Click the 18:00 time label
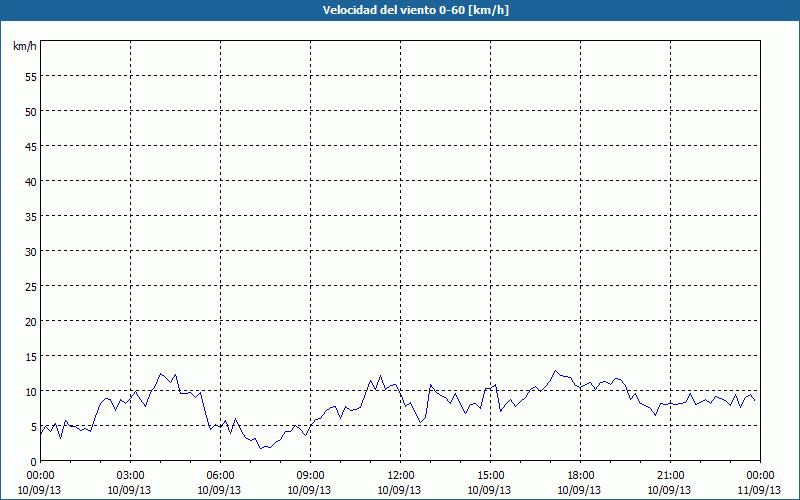 pyautogui.click(x=580, y=476)
